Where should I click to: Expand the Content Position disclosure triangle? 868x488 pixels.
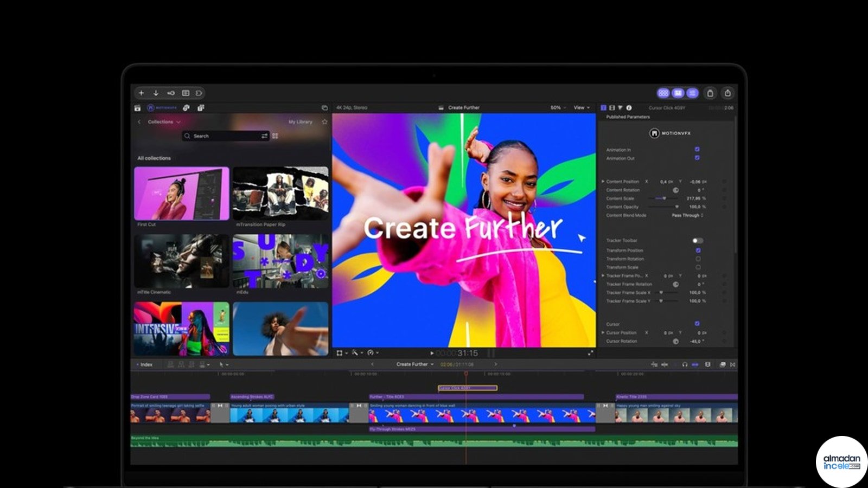click(603, 182)
